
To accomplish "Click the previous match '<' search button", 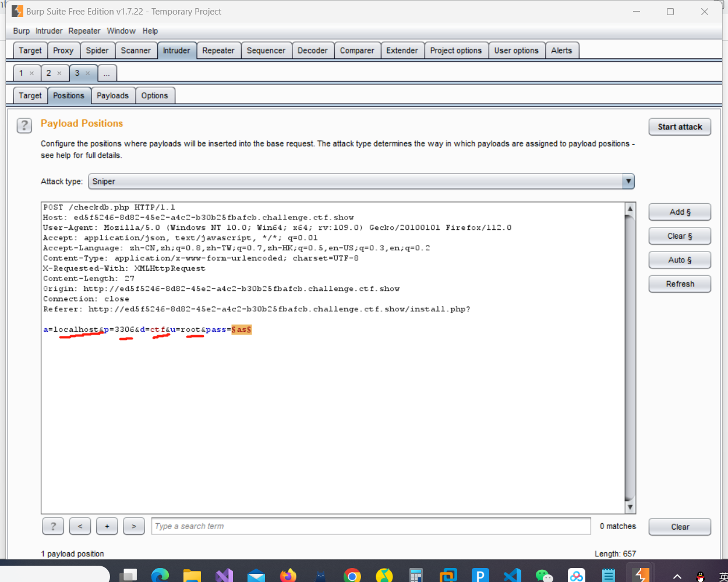I will tap(80, 526).
